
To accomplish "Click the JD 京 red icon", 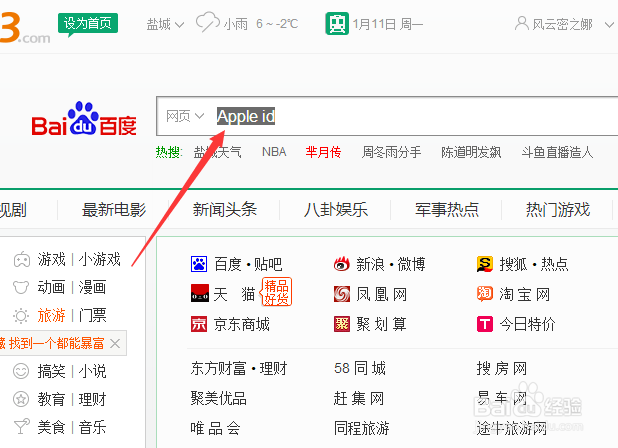I will click(x=199, y=324).
